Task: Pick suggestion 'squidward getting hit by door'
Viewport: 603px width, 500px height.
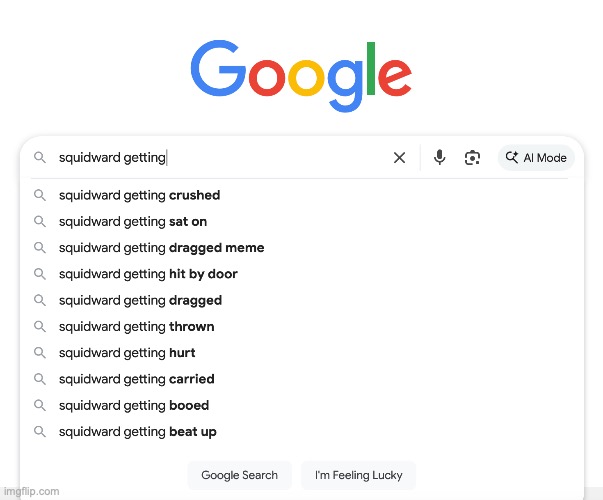Action: point(302,274)
